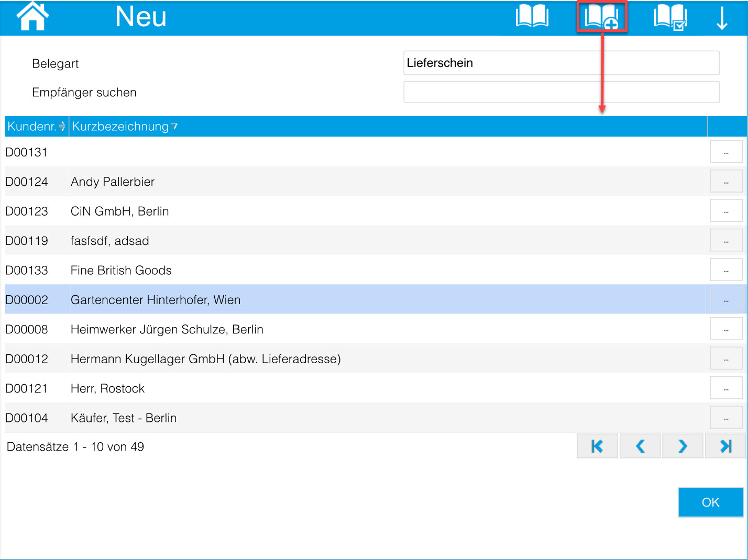The width and height of the screenshot is (748, 560).
Task: Confirm with the OK button
Action: (710, 502)
